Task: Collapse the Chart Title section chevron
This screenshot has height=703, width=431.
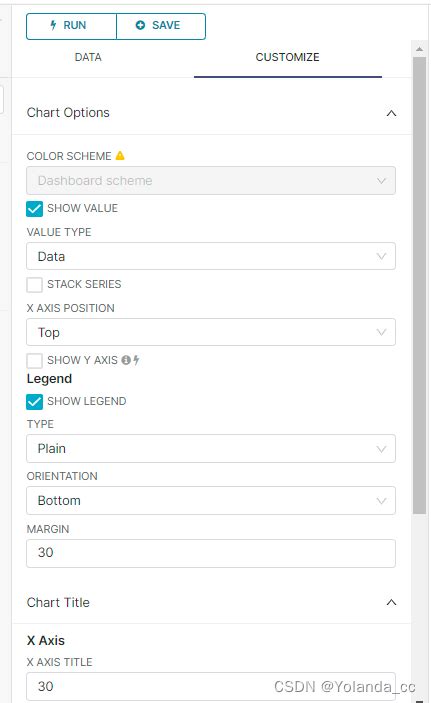Action: coord(391,602)
